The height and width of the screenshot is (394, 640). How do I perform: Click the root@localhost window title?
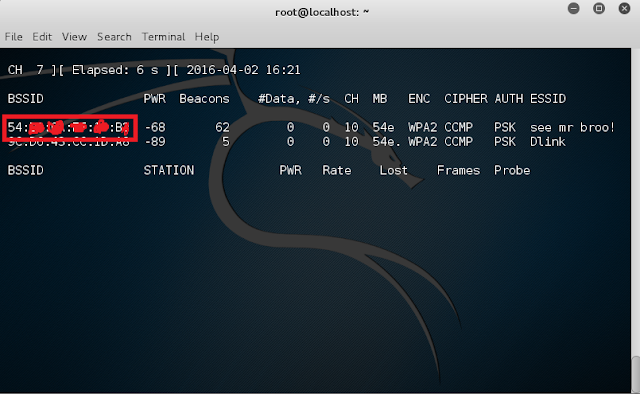pyautogui.click(x=322, y=12)
